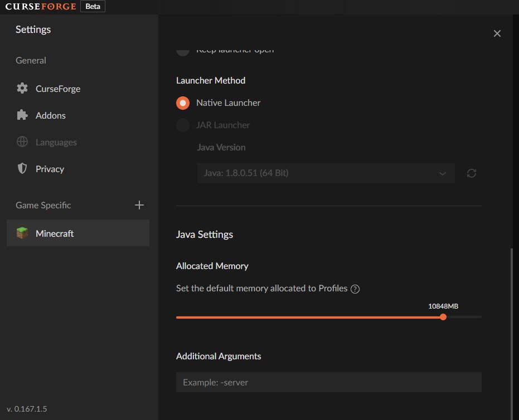Click the Game Specific section label
The width and height of the screenshot is (519, 420).
[x=43, y=205]
